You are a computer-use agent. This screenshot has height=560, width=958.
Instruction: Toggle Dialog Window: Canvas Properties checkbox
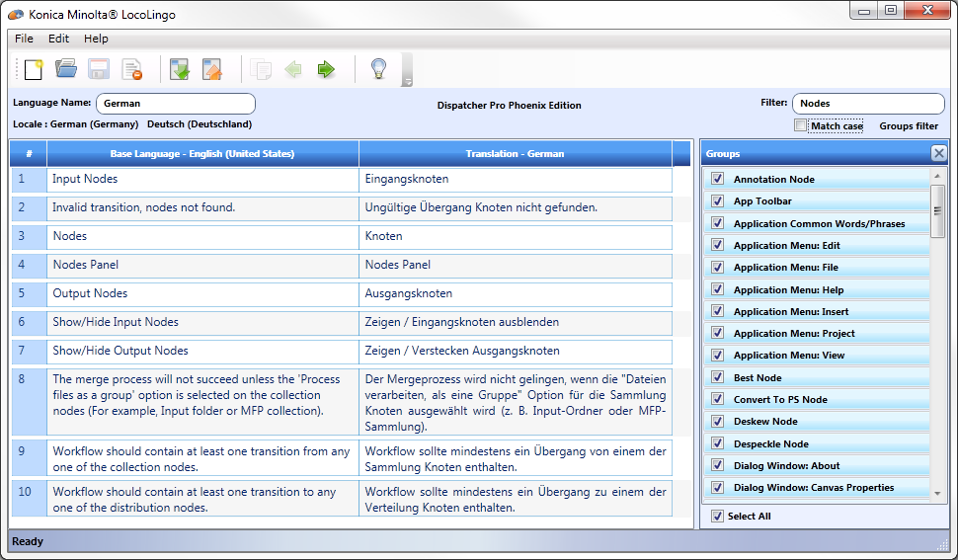pos(718,487)
